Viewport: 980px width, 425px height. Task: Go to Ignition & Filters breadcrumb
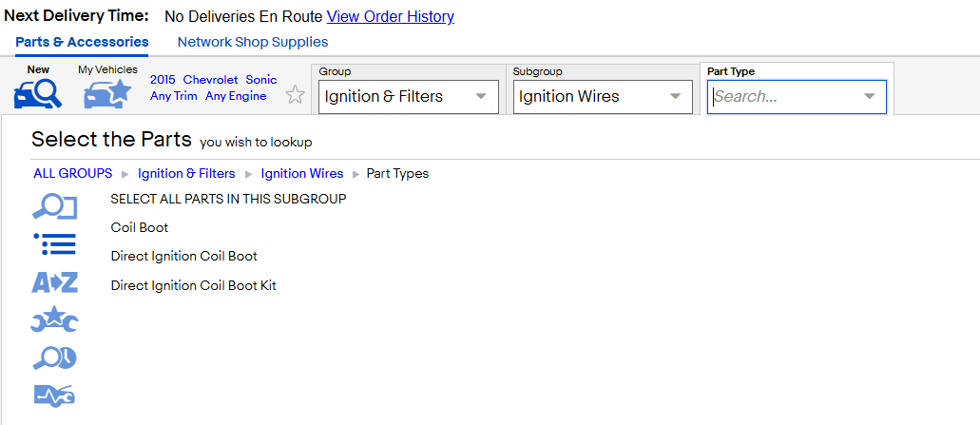186,173
